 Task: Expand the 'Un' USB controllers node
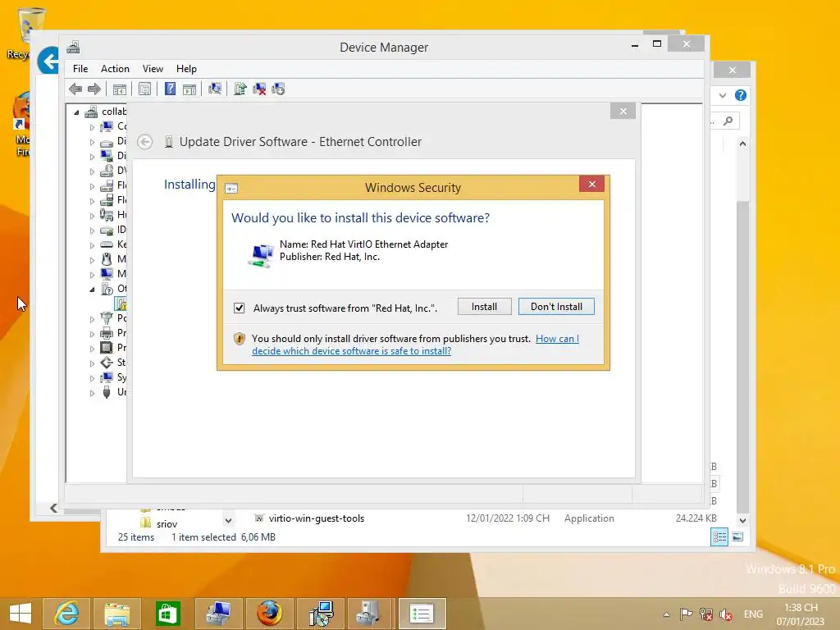[x=92, y=393]
